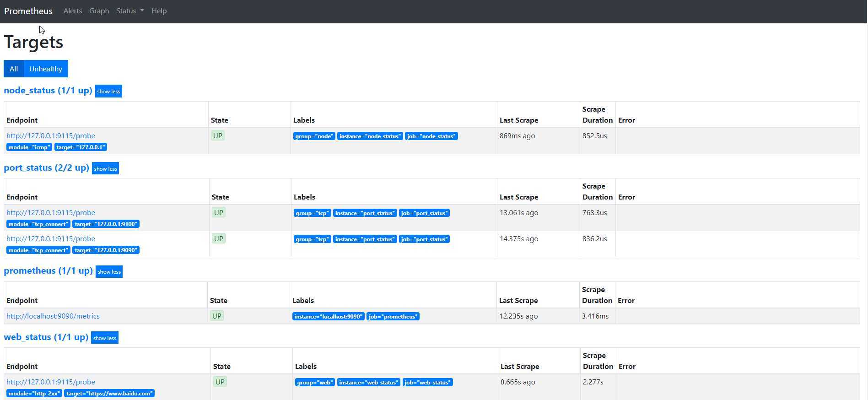This screenshot has height=400, width=868.
Task: Click UP state badge in prometheus row
Action: (x=217, y=316)
